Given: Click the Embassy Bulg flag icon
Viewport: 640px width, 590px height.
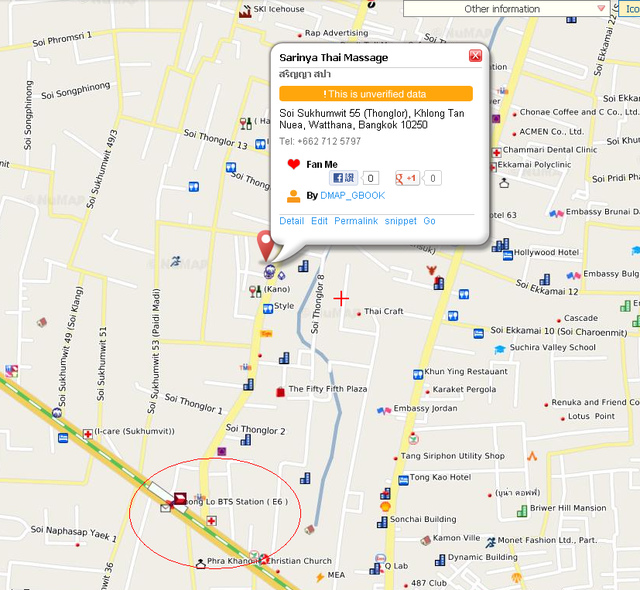Looking at the screenshot, I should coord(573,276).
